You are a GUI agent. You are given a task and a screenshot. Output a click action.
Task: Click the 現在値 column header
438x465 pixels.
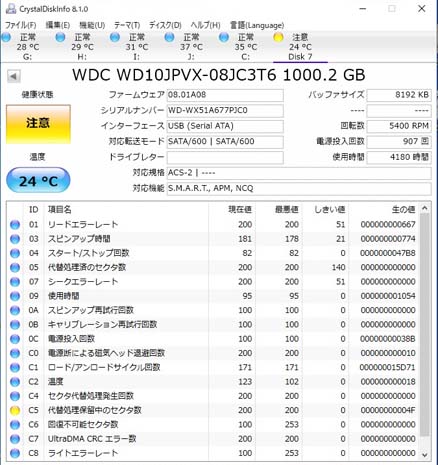coord(240,210)
